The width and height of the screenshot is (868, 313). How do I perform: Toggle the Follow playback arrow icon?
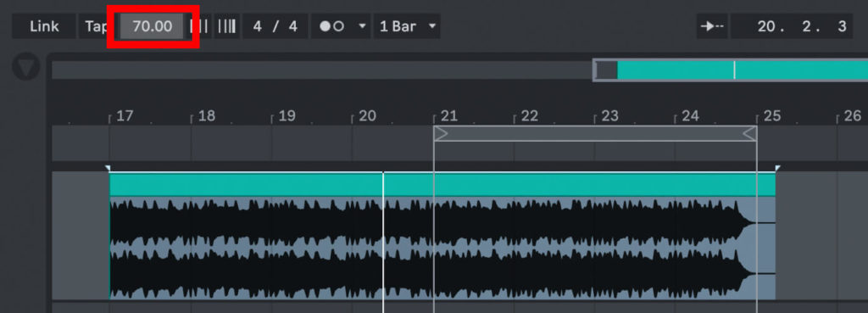712,26
